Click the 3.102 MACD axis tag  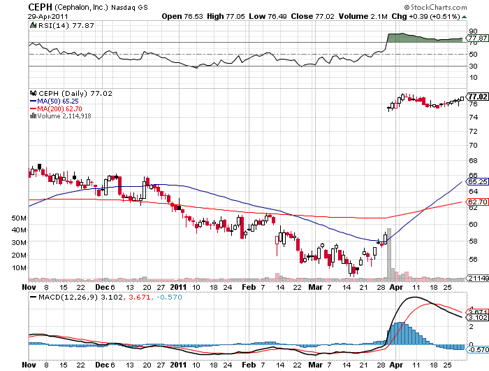click(478, 317)
